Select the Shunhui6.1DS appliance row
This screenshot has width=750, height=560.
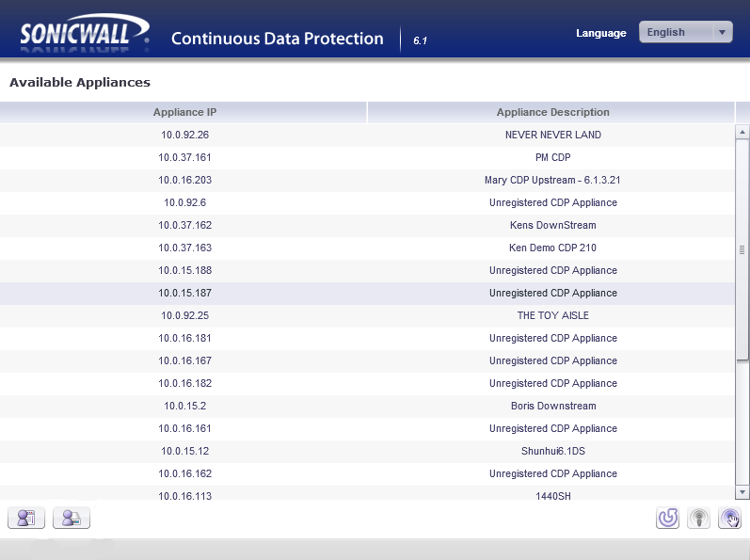367,451
